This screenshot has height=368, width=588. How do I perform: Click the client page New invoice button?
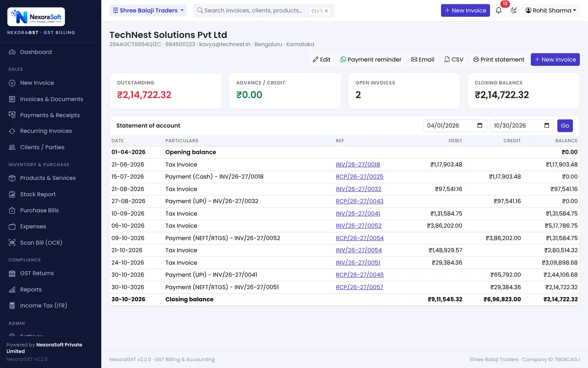click(555, 60)
